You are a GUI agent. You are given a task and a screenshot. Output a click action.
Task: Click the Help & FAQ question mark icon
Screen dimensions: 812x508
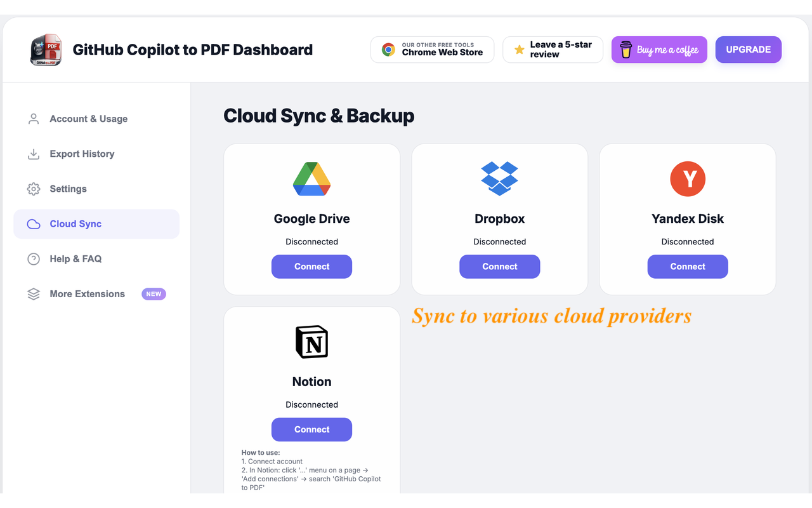point(34,258)
